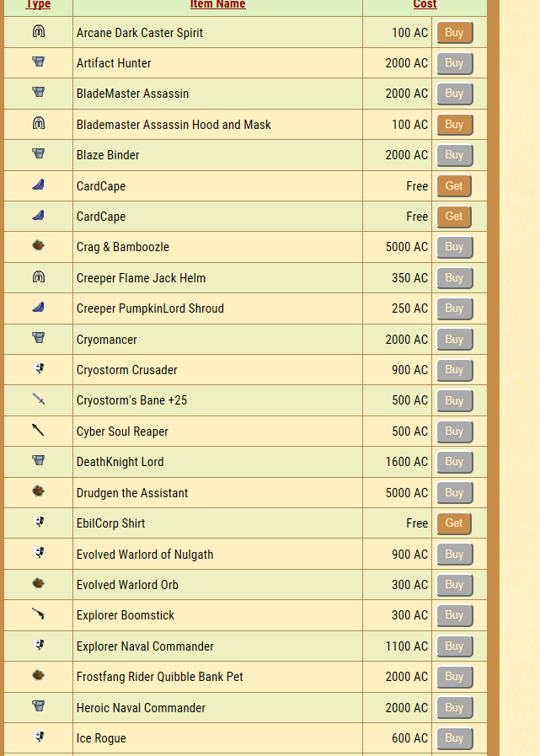Sort the table by Item Name header
This screenshot has height=756, width=540.
[218, 4]
